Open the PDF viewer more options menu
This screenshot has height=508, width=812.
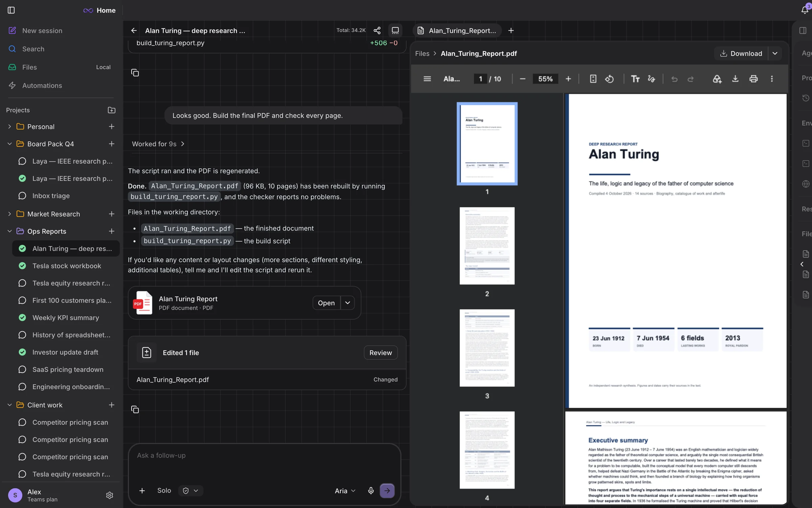click(772, 79)
